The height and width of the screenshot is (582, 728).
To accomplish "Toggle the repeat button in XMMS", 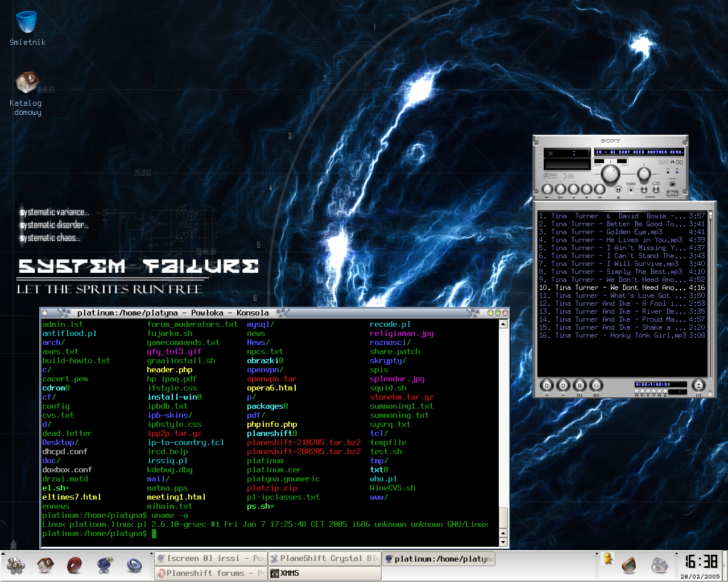I will point(656,189).
